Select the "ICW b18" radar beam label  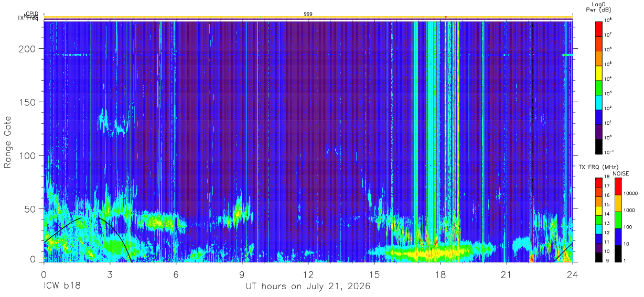click(x=62, y=287)
